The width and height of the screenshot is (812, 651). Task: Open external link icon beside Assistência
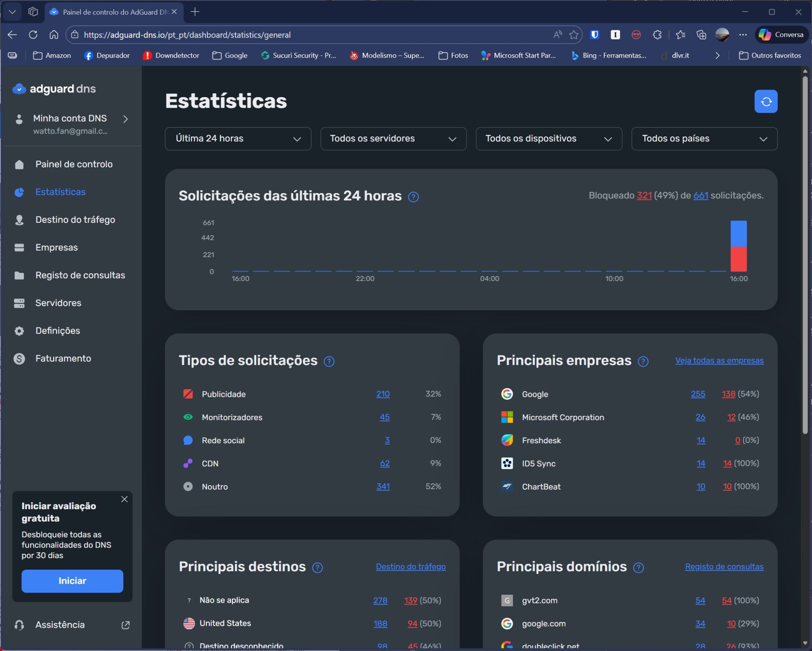click(125, 625)
